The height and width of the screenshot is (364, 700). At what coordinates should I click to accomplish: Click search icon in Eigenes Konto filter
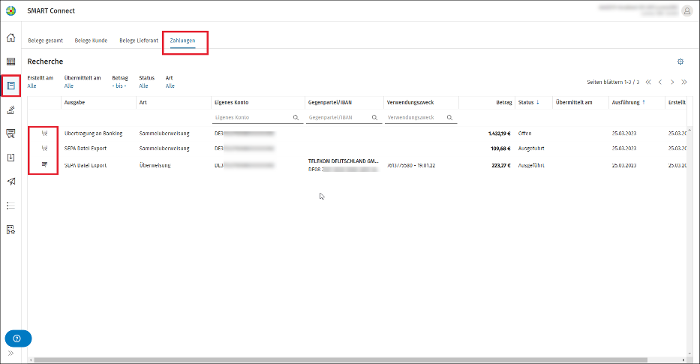(296, 117)
